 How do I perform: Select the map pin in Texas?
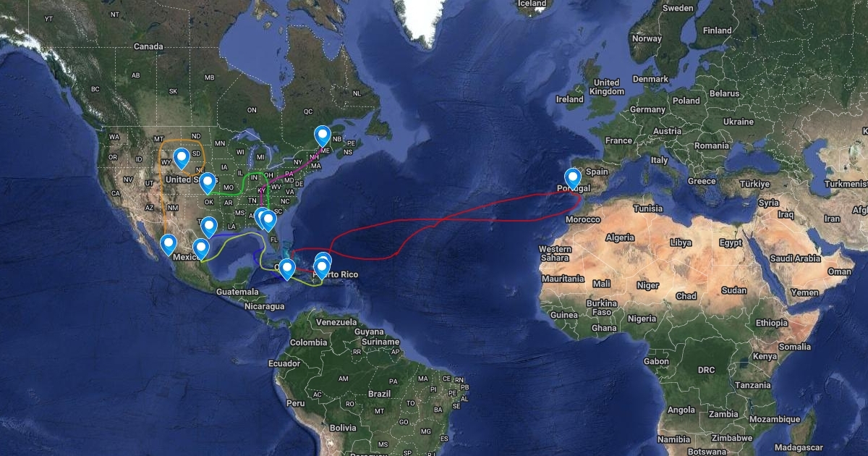[209, 227]
